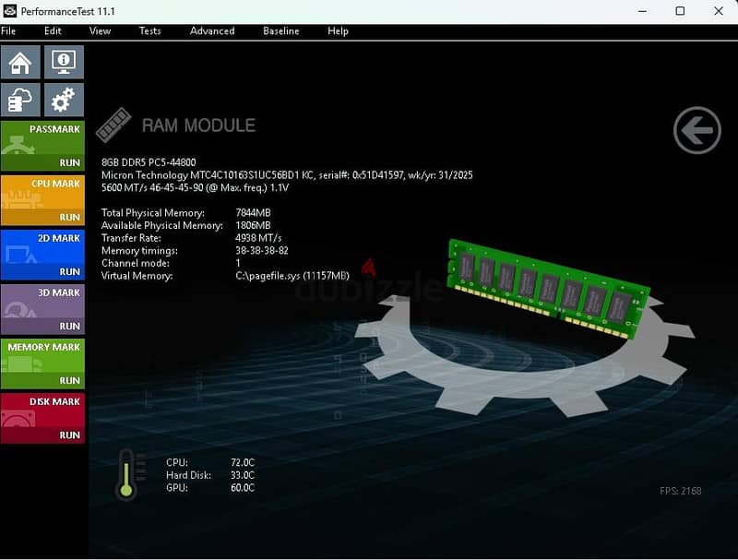The width and height of the screenshot is (738, 560).
Task: Click the PerformanceTest app title icon
Action: click(9, 11)
